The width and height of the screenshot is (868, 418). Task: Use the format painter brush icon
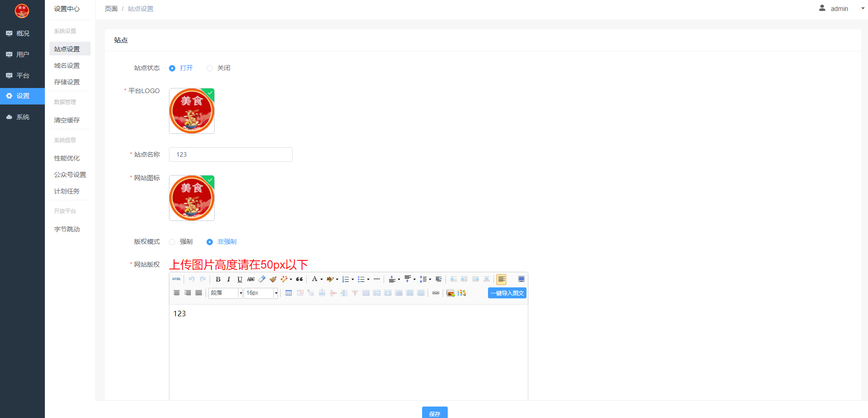(x=273, y=279)
